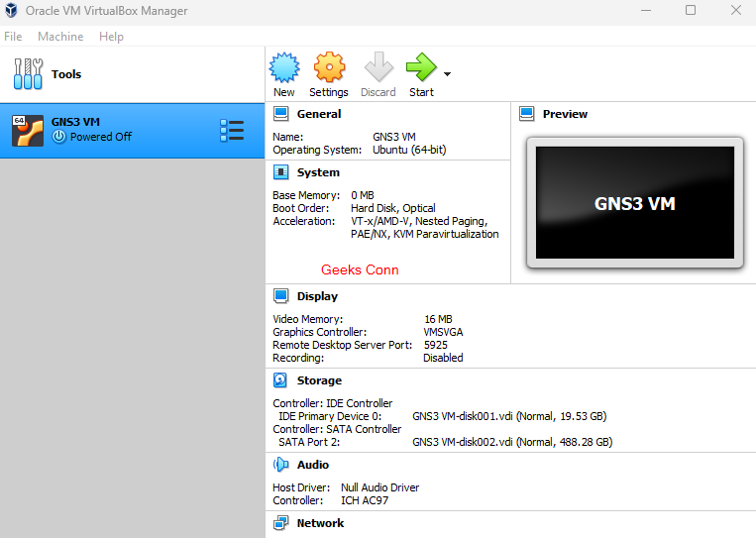Click the Recording value Disabled

[443, 358]
